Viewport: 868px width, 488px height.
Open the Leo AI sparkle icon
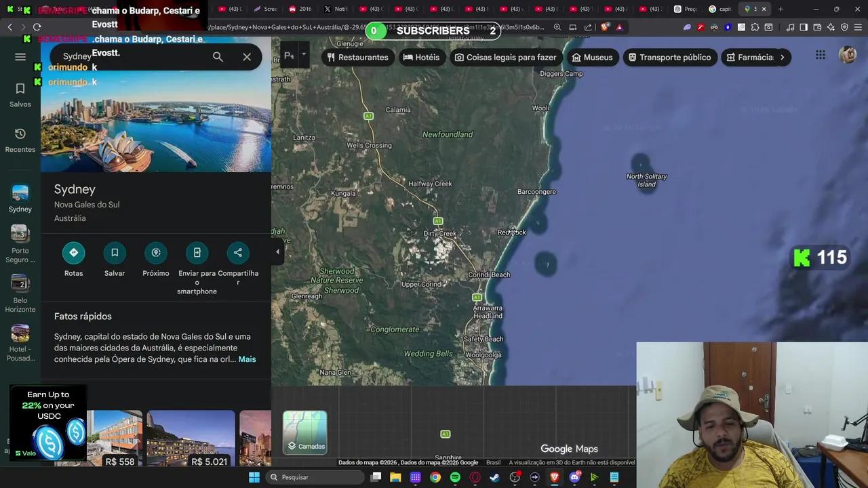[831, 27]
